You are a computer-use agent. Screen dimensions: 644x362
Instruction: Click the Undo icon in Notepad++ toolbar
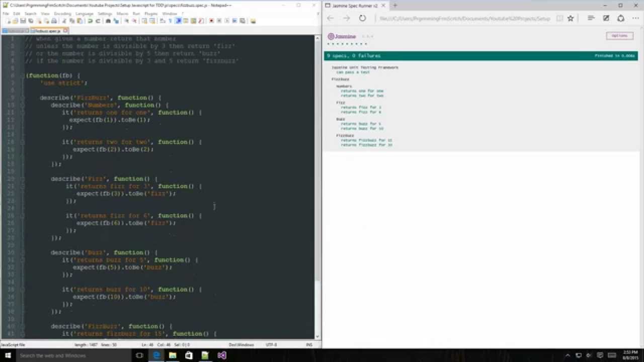[x=90, y=21]
